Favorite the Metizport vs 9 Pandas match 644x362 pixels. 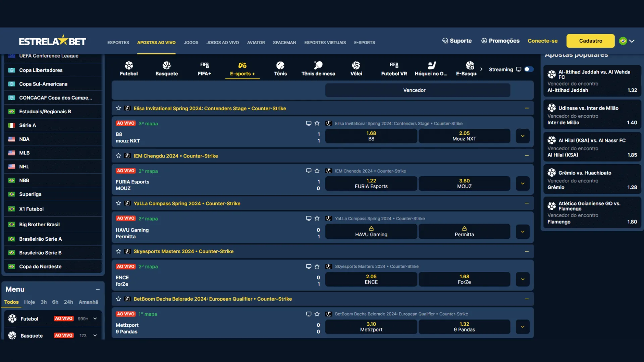317,314
